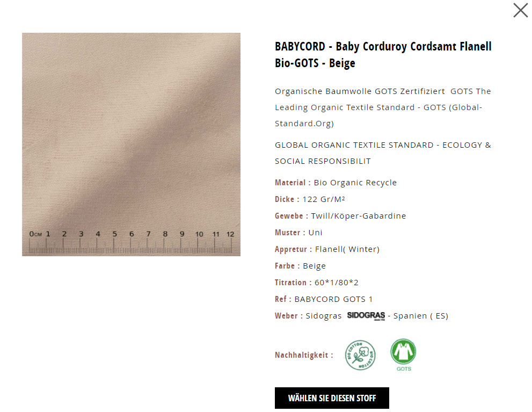Click the Gewebe value Twill/Köper-Gabardine
This screenshot has height=412, width=532.
pos(358,216)
